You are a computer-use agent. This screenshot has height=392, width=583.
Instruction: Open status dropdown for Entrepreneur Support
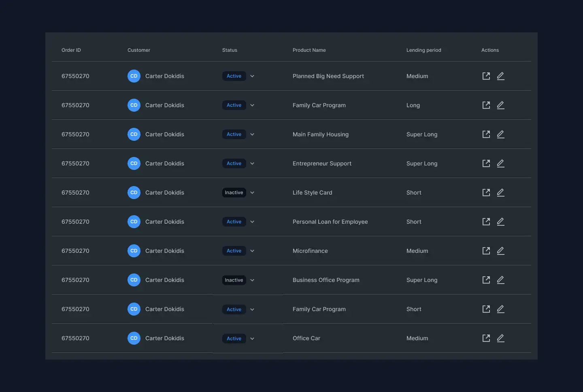tap(252, 163)
